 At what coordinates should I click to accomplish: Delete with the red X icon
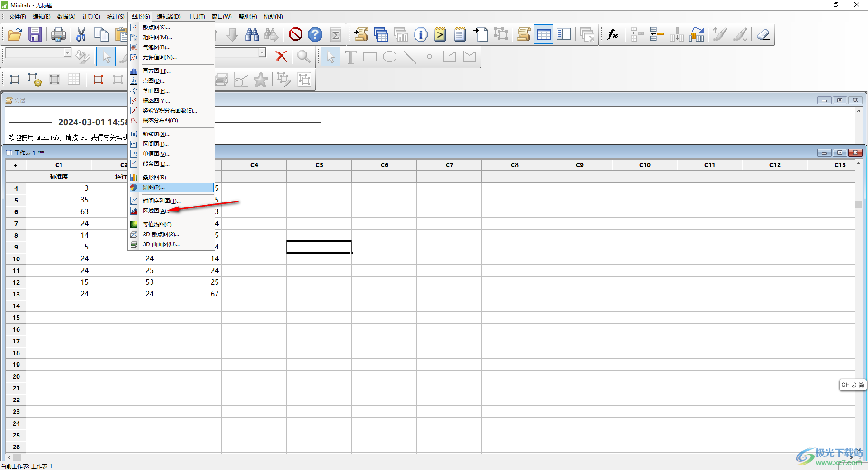281,56
